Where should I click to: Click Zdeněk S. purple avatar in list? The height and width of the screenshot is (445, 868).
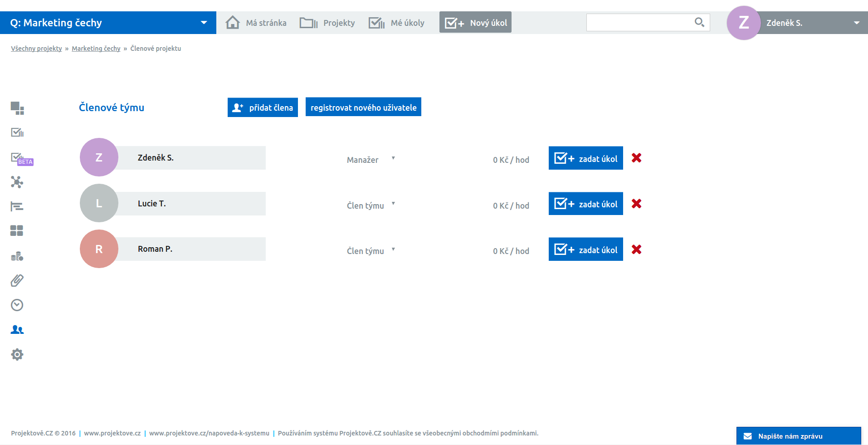(x=99, y=157)
